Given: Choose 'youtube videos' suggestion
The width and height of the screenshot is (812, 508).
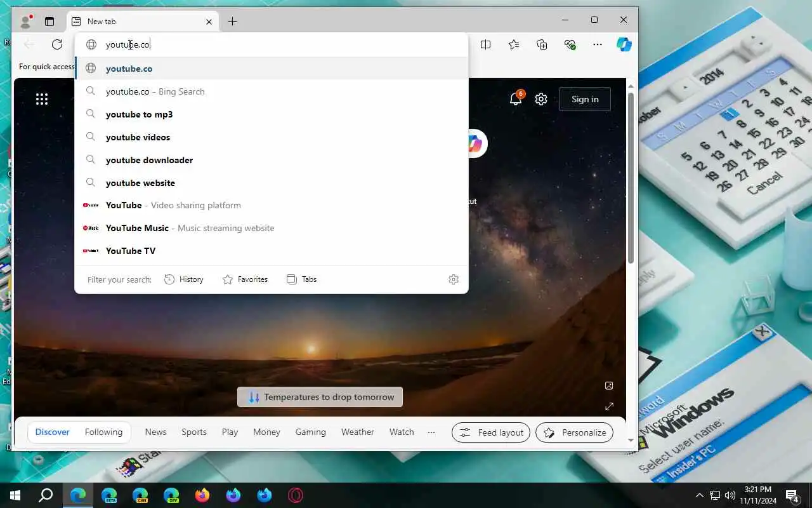Looking at the screenshot, I should point(272,137).
